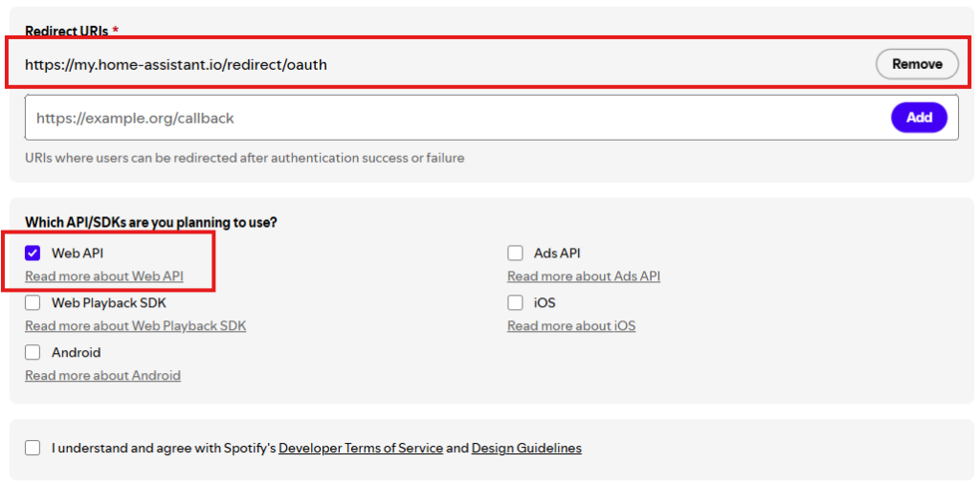Click the Which API/SDKs question heading
Screen dimensions: 980x485
tap(151, 222)
